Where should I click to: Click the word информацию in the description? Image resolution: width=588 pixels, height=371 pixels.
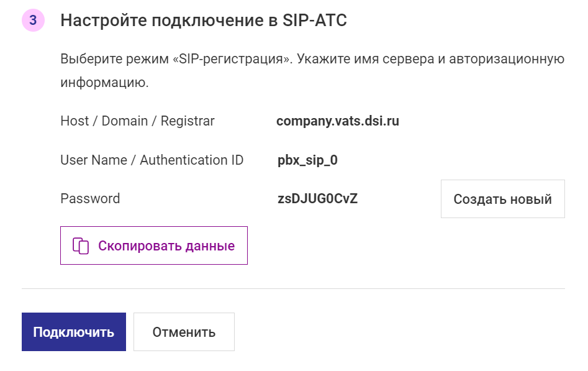[x=105, y=83]
